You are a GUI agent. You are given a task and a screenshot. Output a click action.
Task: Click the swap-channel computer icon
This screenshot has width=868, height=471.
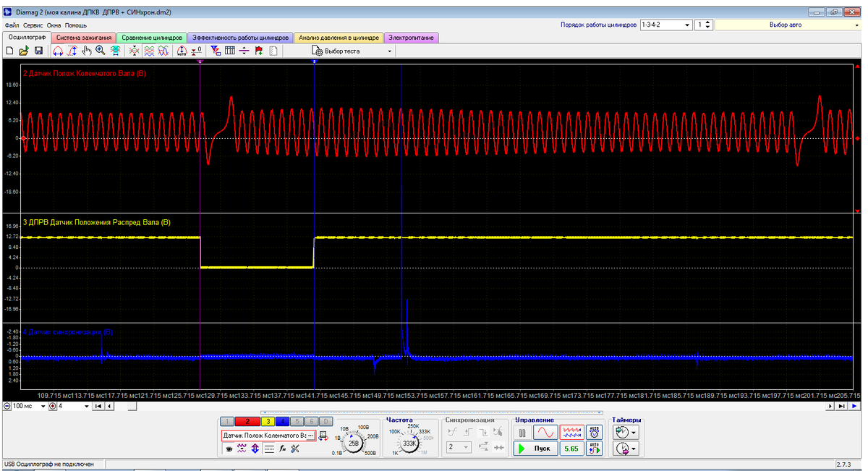(x=323, y=436)
